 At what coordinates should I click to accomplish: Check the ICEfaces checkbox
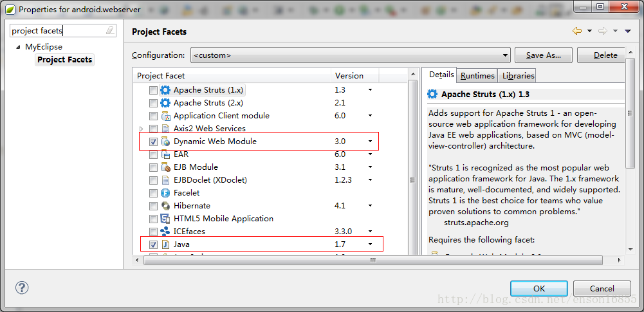[153, 232]
